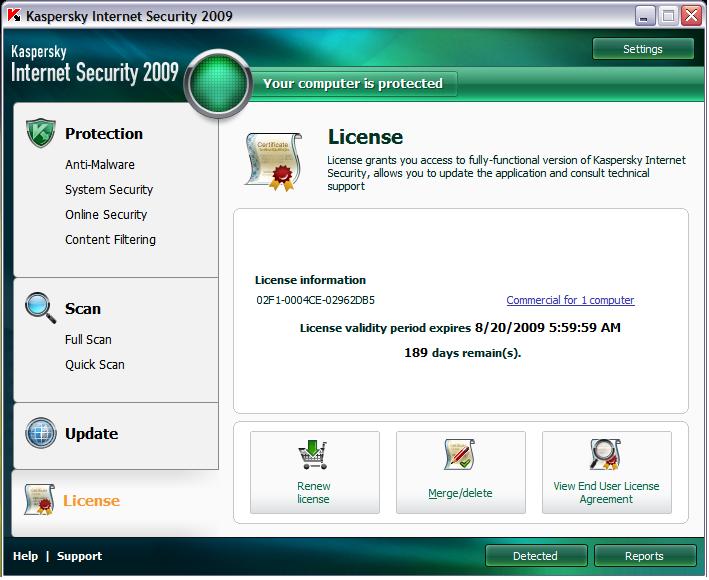This screenshot has height=580, width=709.
Task: Open the Support link
Action: (79, 556)
